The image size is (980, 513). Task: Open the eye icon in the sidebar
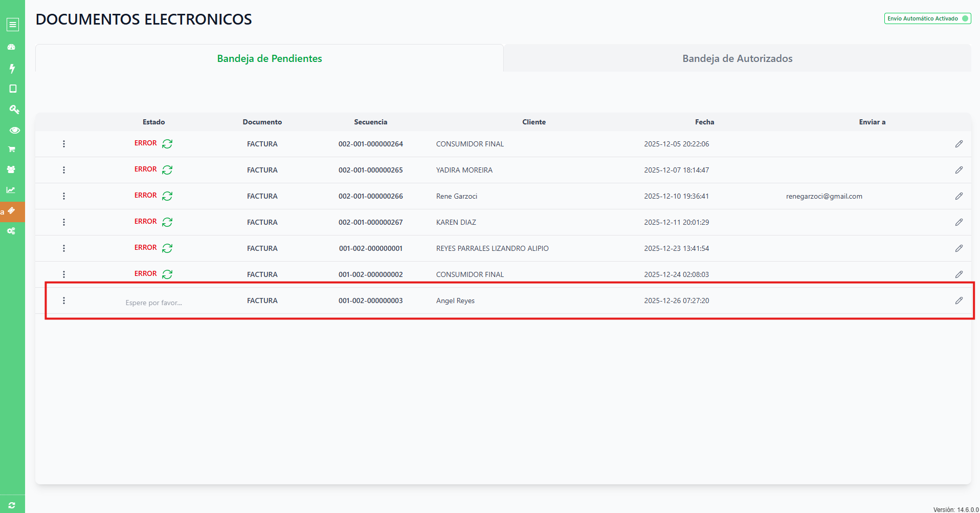tap(14, 130)
